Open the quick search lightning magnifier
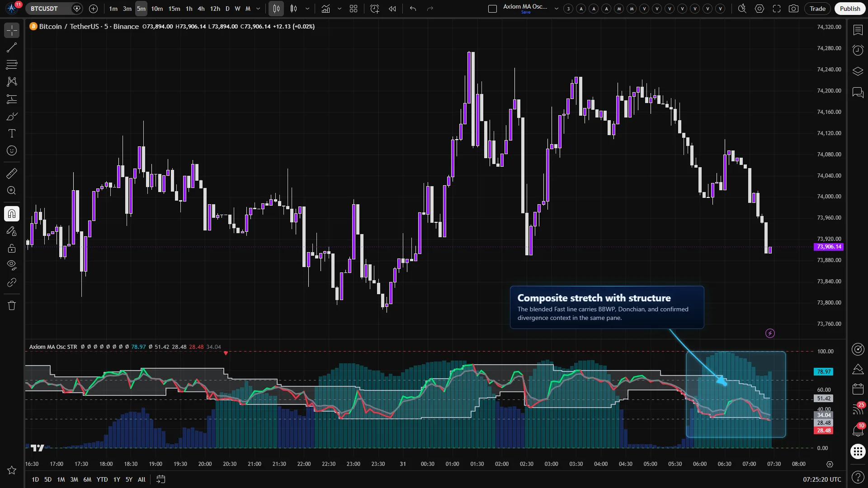Screen dimensions: 868x488 point(742,9)
